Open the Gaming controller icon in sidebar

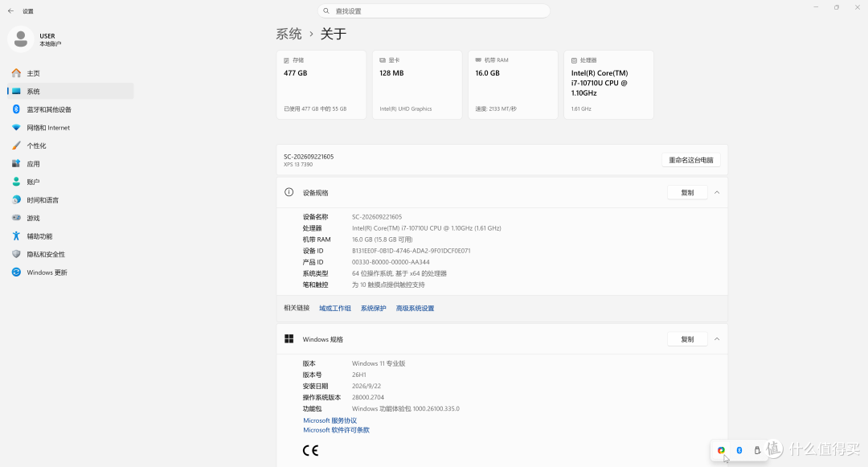[x=16, y=218]
